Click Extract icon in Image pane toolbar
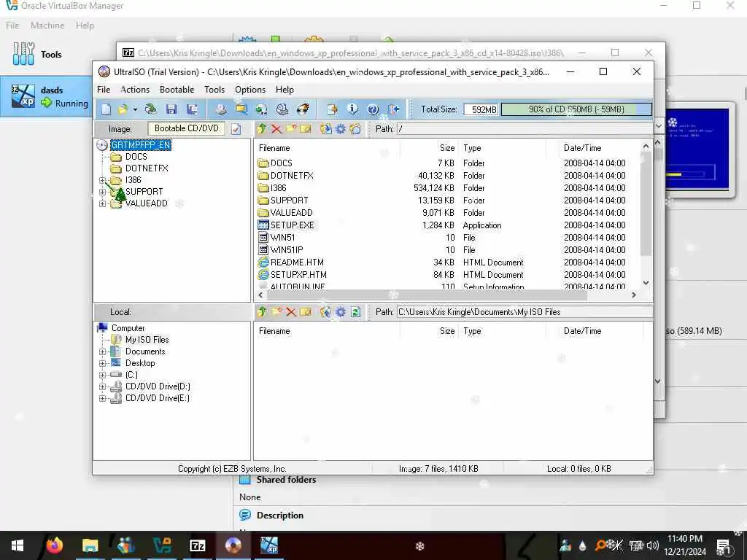 click(326, 128)
